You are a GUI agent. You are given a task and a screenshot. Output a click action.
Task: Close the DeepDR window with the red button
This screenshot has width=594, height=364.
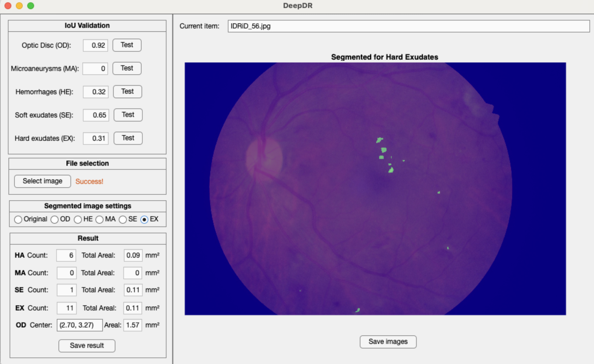[x=8, y=5]
